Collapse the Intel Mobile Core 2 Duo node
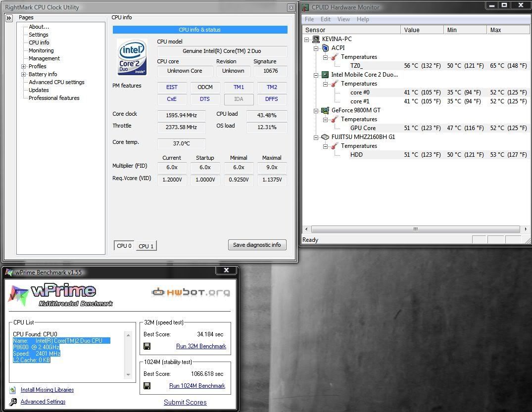 point(316,75)
